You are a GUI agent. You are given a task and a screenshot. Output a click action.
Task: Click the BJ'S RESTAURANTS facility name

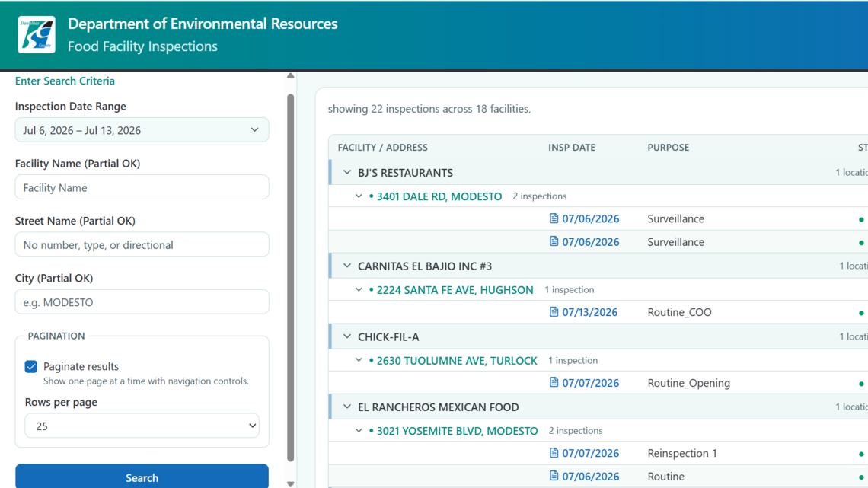point(405,173)
